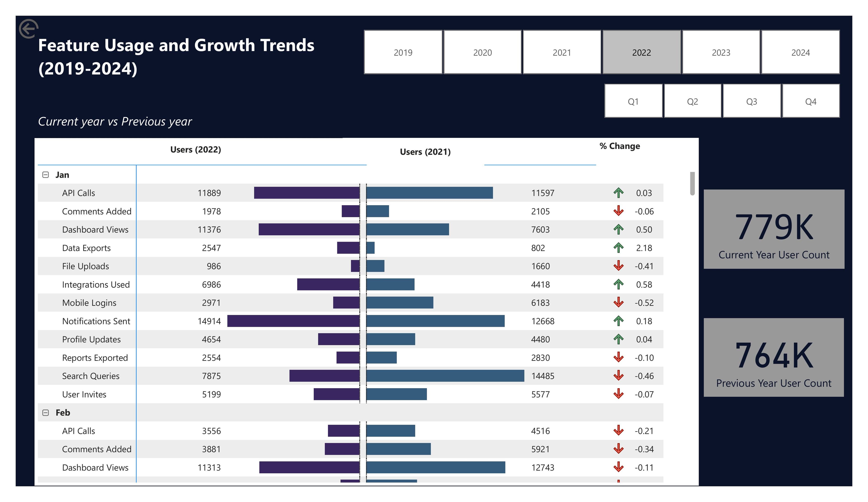Switch to the 2023 tab
This screenshot has width=868, height=502.
[721, 52]
